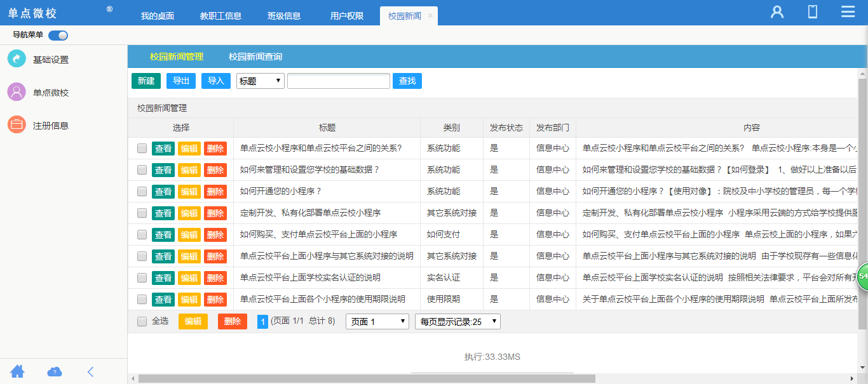
Task: Open the mobile phone icon in header
Action: (x=813, y=12)
